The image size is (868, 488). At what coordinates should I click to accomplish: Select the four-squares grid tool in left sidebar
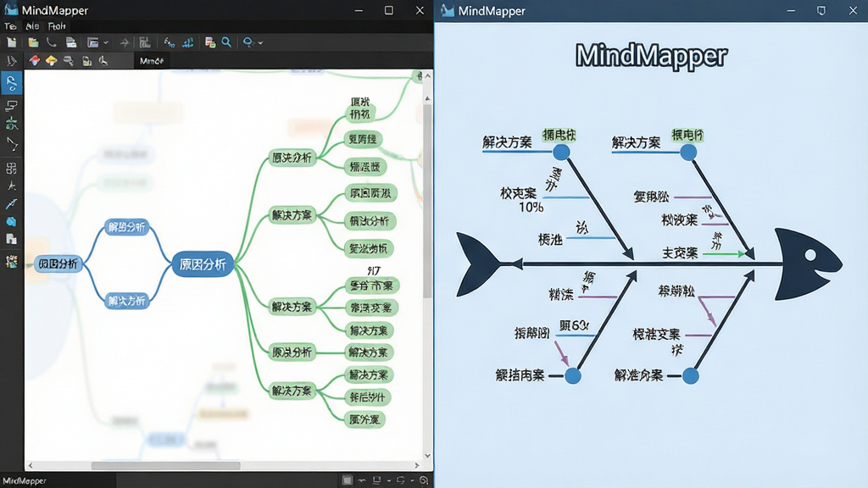click(x=12, y=168)
